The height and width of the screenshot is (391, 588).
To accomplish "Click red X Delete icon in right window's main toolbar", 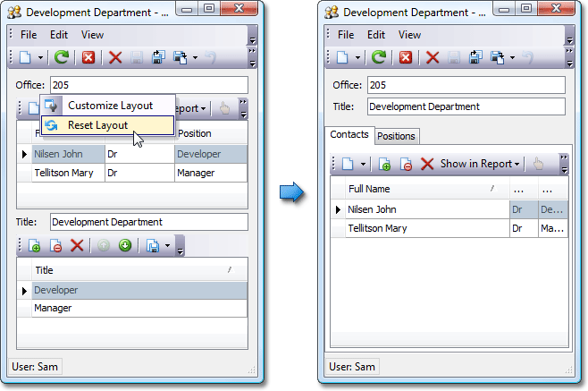I will click(433, 57).
